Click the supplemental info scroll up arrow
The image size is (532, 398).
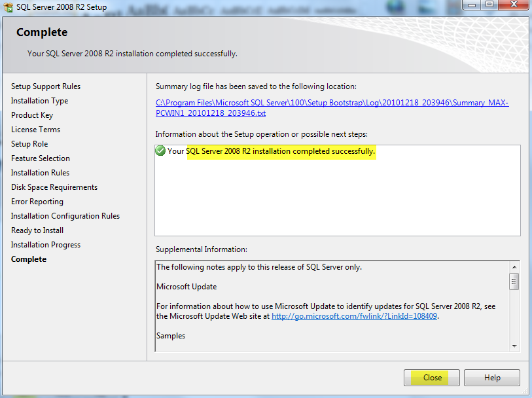(514, 267)
